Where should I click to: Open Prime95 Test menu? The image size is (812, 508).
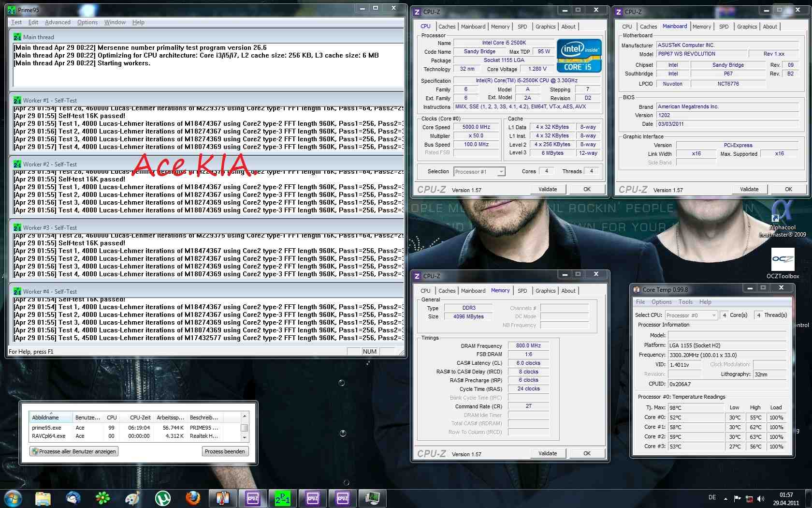point(16,22)
